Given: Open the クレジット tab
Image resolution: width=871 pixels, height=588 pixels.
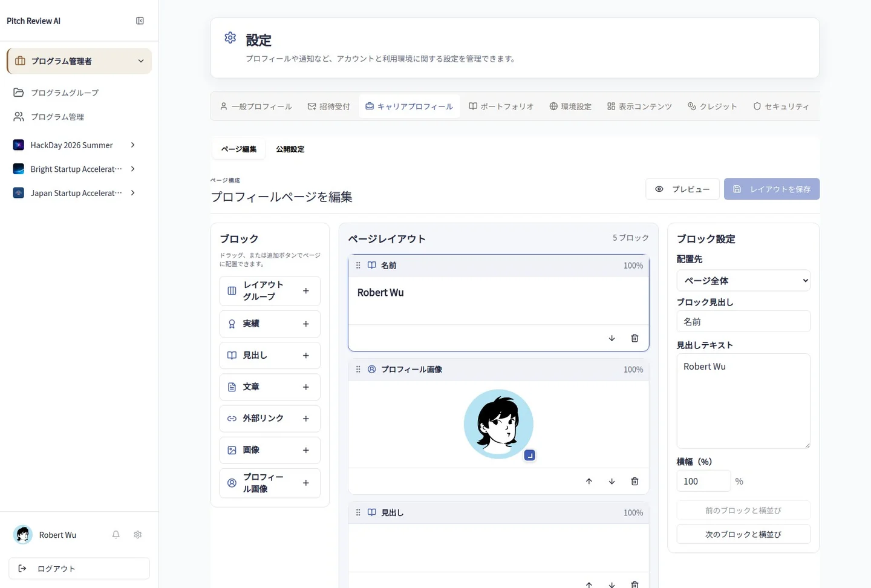Looking at the screenshot, I should point(713,106).
